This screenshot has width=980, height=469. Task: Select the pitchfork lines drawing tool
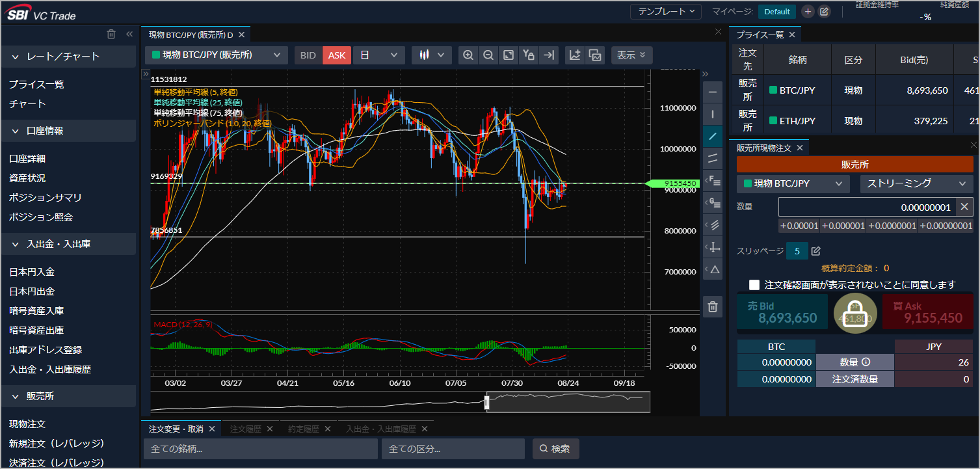(713, 225)
